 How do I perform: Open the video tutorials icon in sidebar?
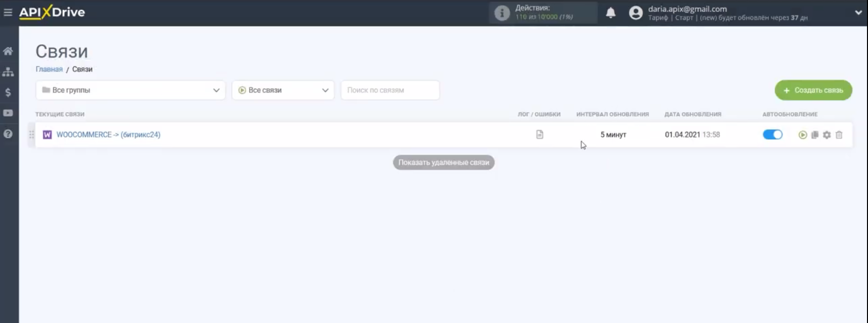pyautogui.click(x=8, y=113)
